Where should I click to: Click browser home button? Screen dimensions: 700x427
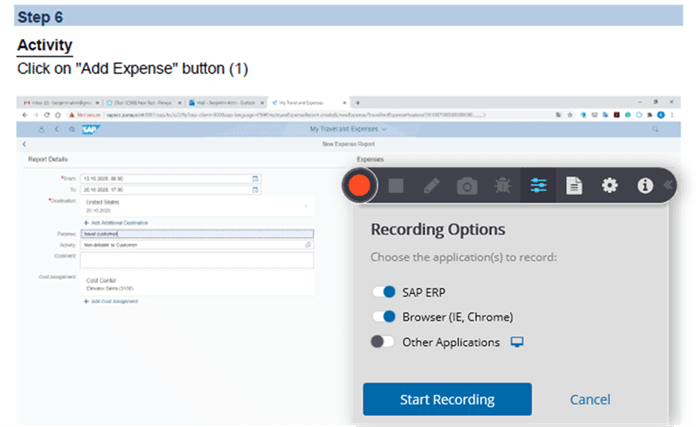coord(58,115)
